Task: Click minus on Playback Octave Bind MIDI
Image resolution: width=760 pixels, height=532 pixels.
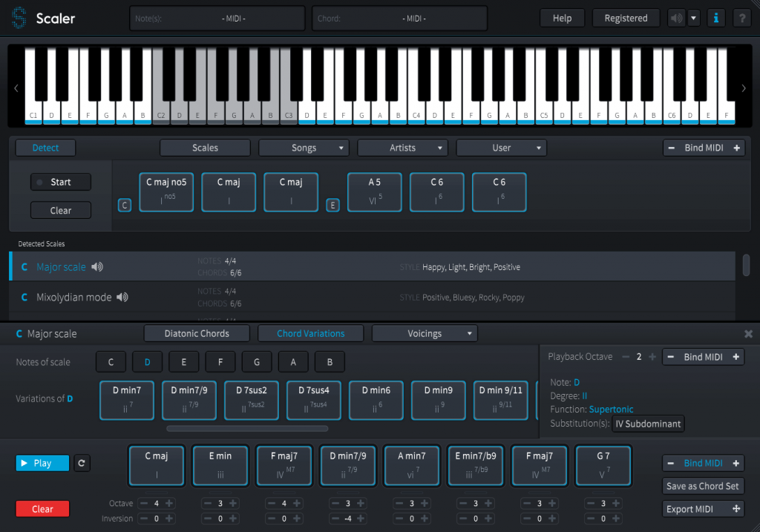Action: click(671, 357)
